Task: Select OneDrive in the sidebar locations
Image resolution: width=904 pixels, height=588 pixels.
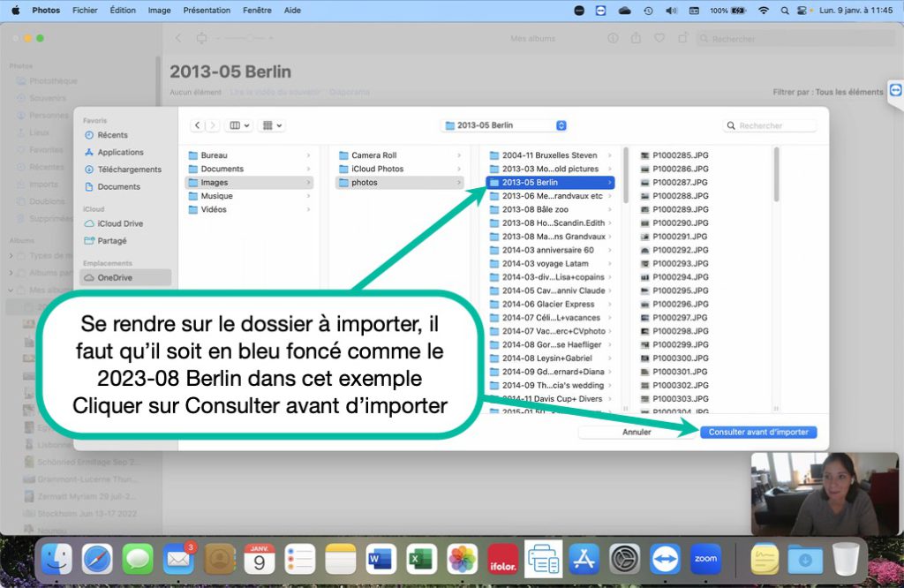Action: pyautogui.click(x=115, y=277)
